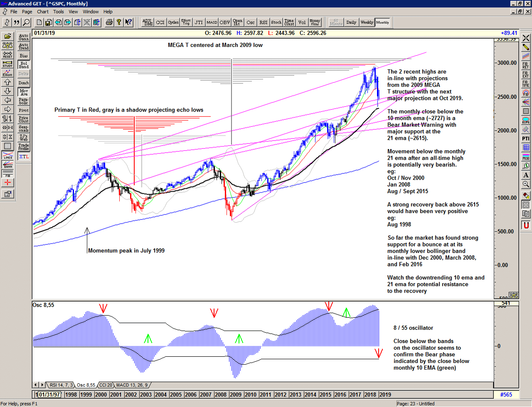Toggle the Bol Band indicator
532x407 pixels.
click(24, 65)
